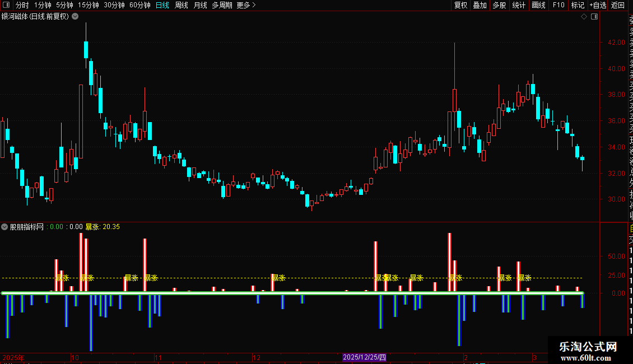Image resolution: width=633 pixels, height=364 pixels.
Task: Click the 2025年 label on the time axis
Action: pyautogui.click(x=13, y=357)
